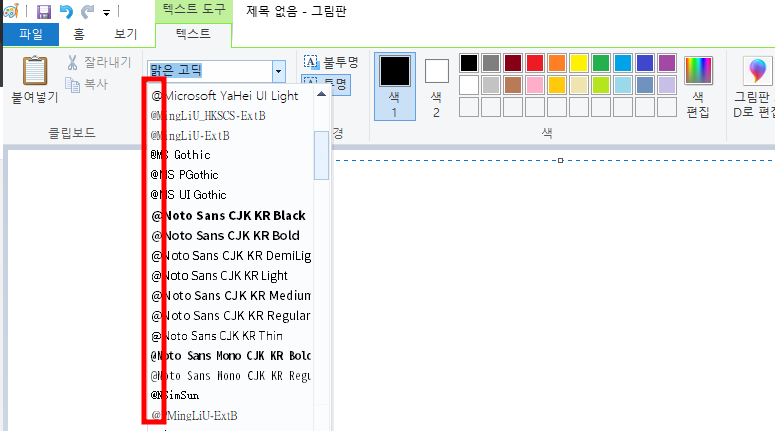The image size is (775, 431).
Task: Pick the white color swatch
Action: tap(469, 85)
